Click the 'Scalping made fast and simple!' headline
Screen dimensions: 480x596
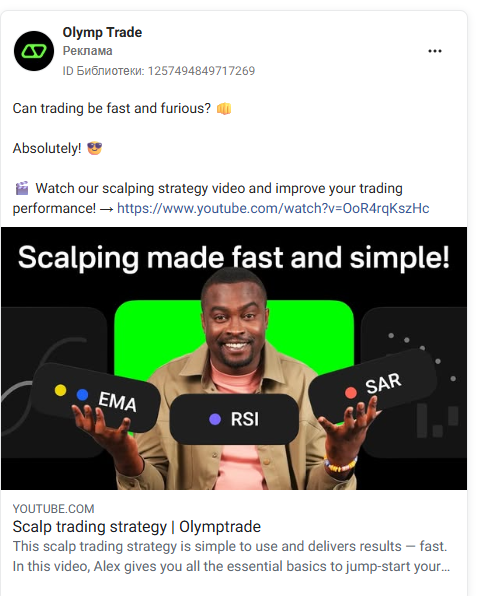[x=234, y=258]
